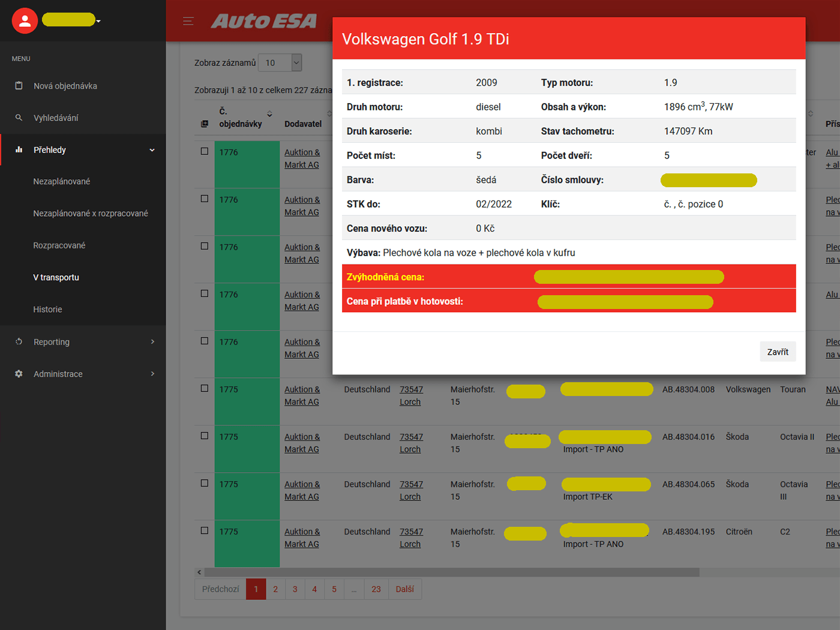Click the select-all icon in table header
The height and width of the screenshot is (630, 840).
pyautogui.click(x=205, y=124)
